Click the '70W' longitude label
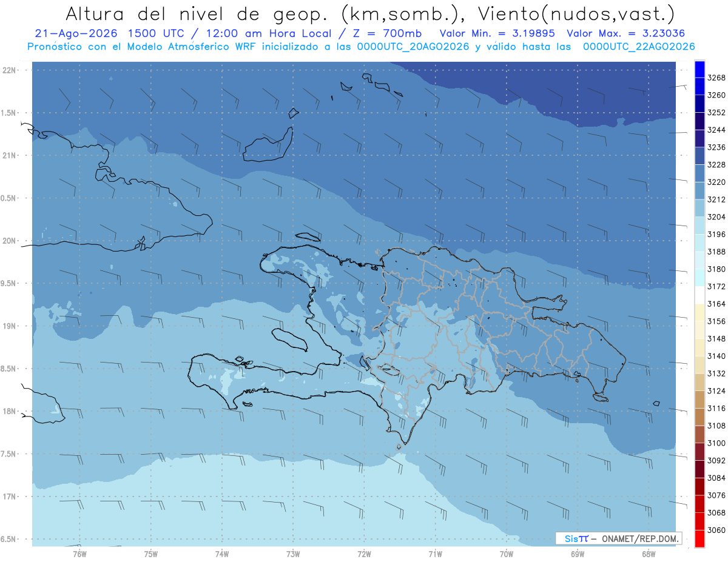 [507, 554]
